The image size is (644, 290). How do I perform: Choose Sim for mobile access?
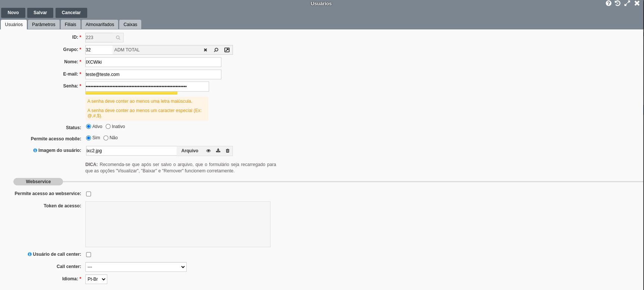tap(89, 138)
